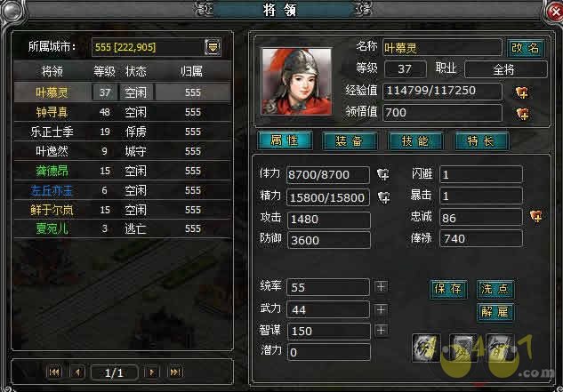Increase 智谋 with its plus button
The height and width of the screenshot is (392, 563).
tap(381, 331)
